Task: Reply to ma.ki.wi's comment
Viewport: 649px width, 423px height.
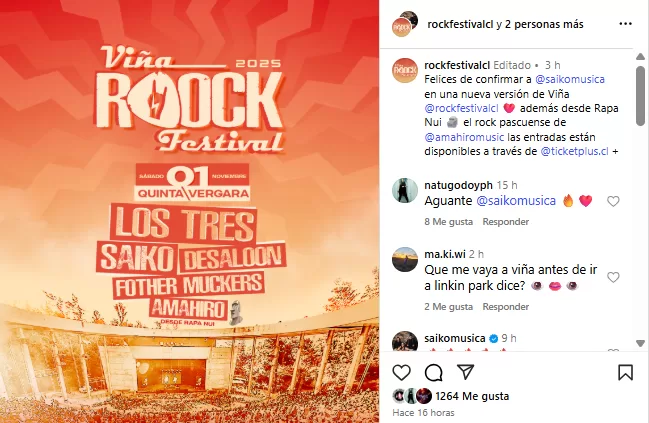Action: (505, 307)
